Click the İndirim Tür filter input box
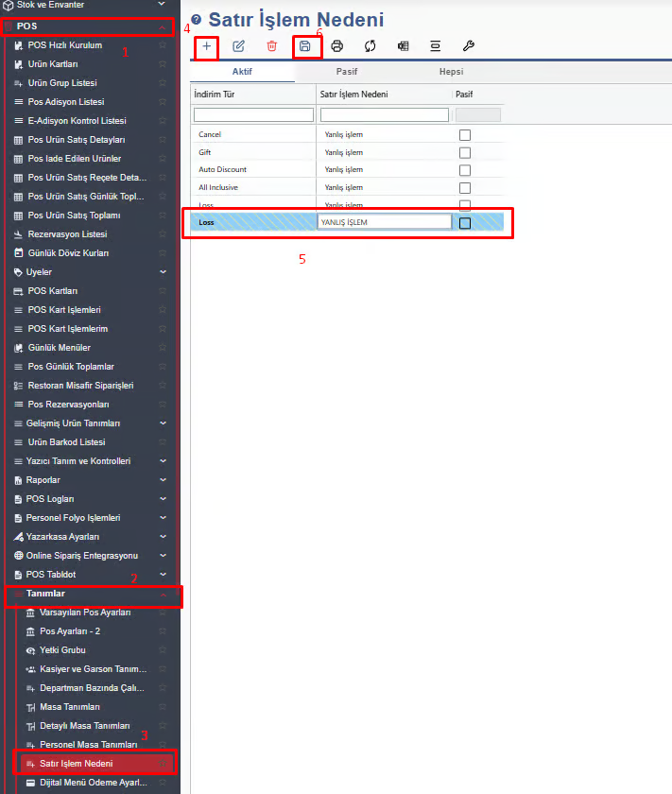The width and height of the screenshot is (672, 794). [253, 115]
